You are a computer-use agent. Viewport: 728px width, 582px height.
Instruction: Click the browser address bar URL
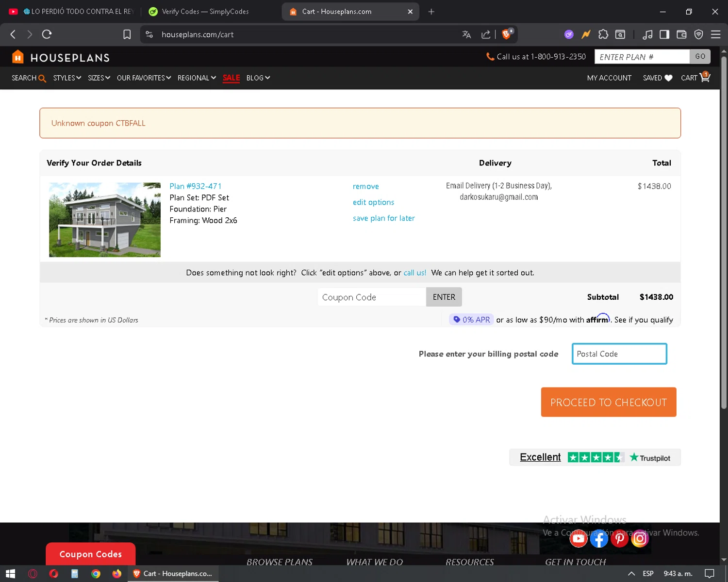coord(198,34)
